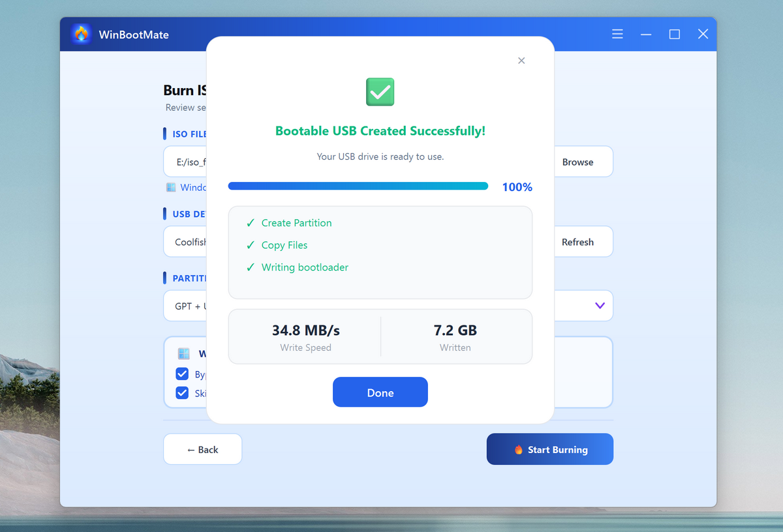Expand the partition scheme dropdown arrow
This screenshot has width=783, height=532.
coord(600,306)
